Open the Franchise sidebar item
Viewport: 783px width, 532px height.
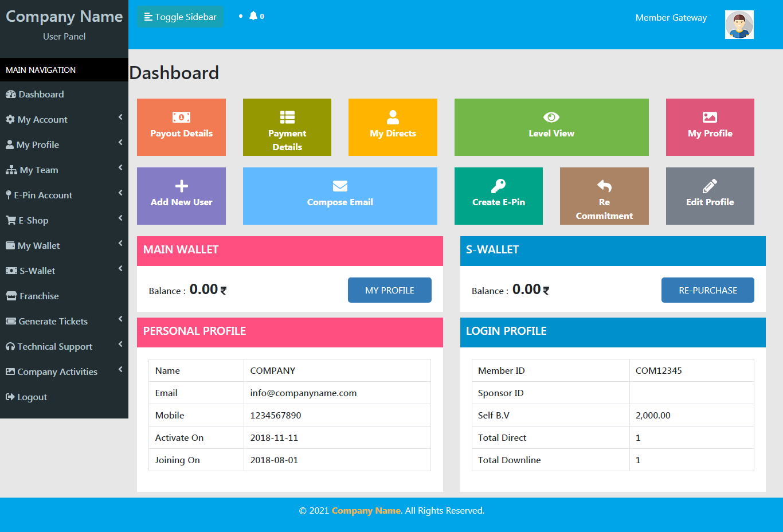(39, 296)
